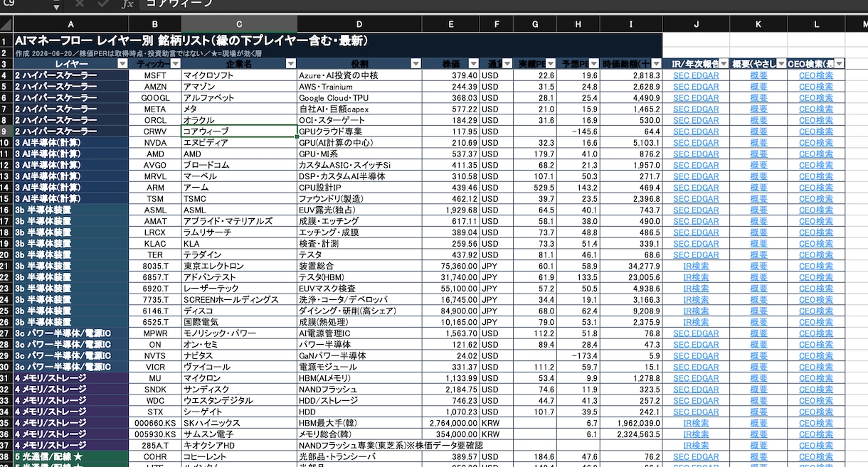
Task: Select row 37 header
Action: [6, 446]
